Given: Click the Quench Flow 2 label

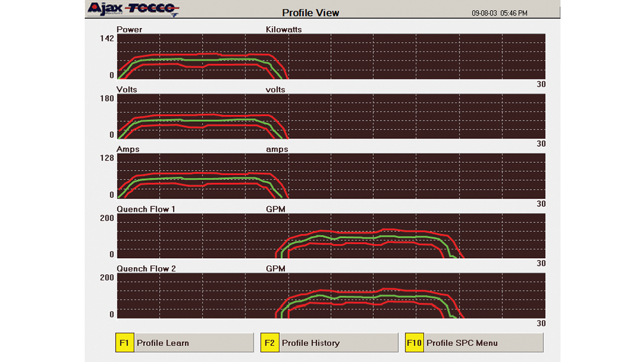Looking at the screenshot, I should pyautogui.click(x=146, y=269).
